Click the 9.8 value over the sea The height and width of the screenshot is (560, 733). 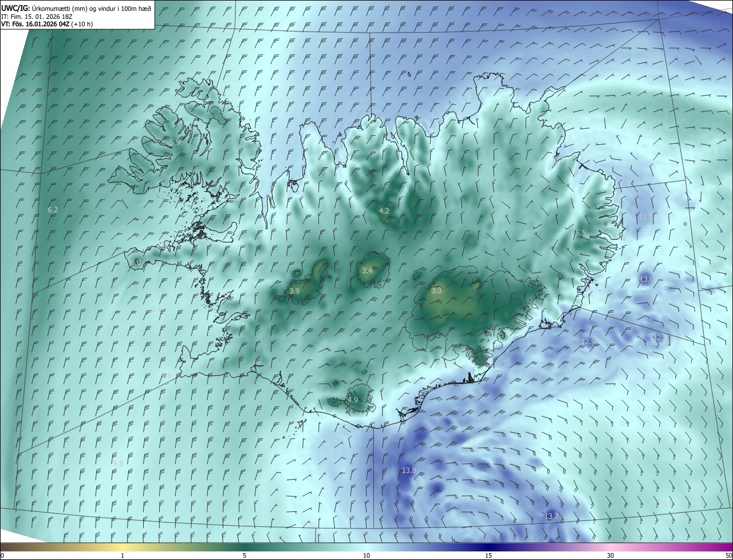[x=118, y=463]
